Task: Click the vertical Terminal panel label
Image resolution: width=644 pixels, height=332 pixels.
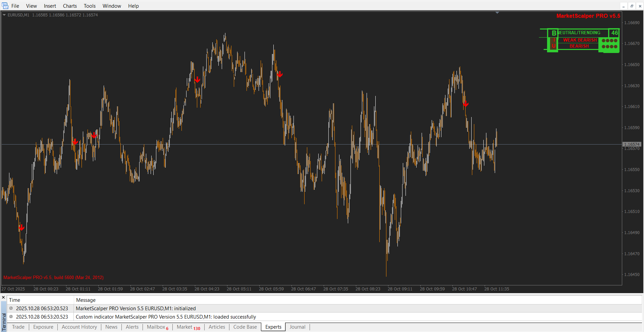Action: 4,322
